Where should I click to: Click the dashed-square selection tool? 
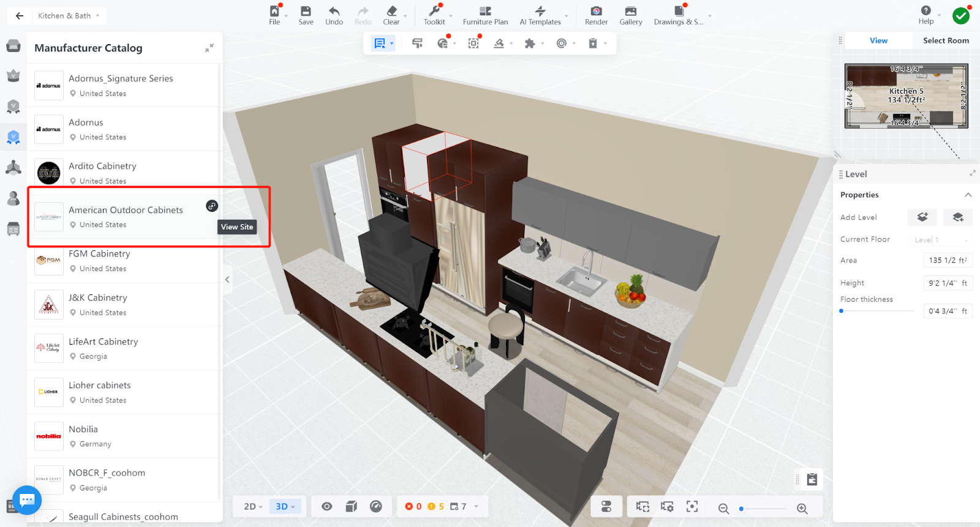(473, 43)
